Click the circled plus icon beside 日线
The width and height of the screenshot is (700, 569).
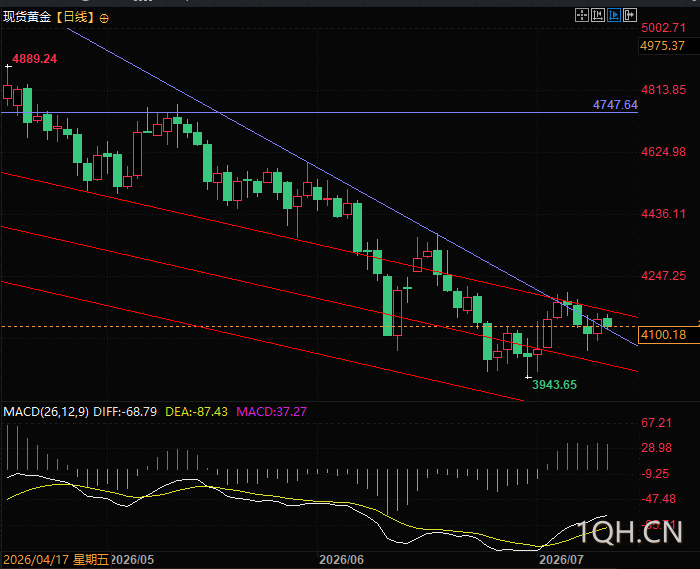pos(104,18)
